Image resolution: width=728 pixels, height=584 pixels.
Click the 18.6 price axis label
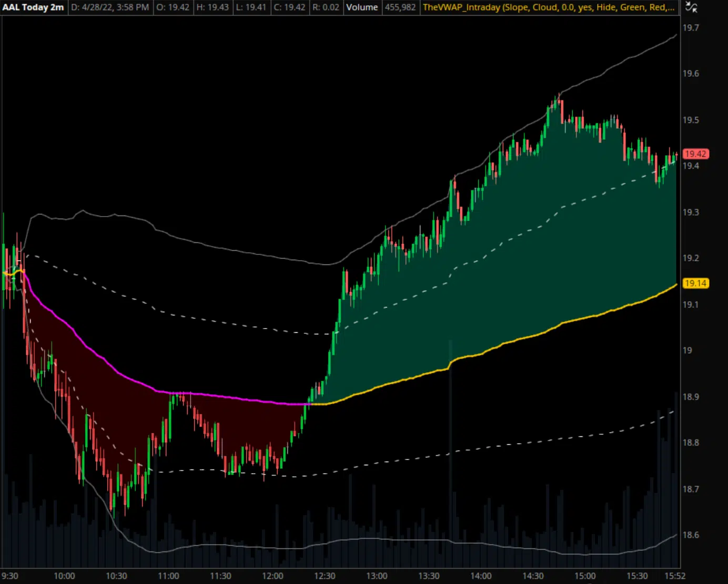(x=691, y=535)
